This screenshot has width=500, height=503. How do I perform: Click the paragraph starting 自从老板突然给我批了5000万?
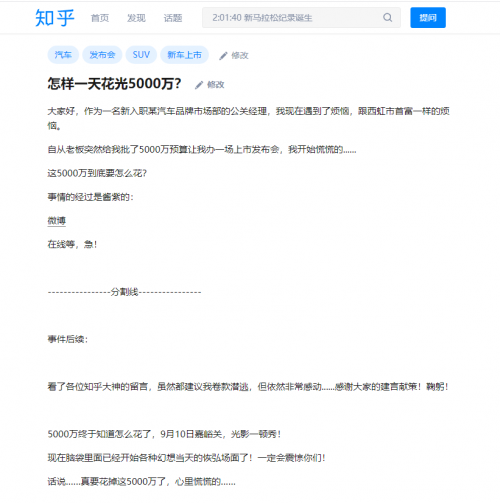coord(202,150)
